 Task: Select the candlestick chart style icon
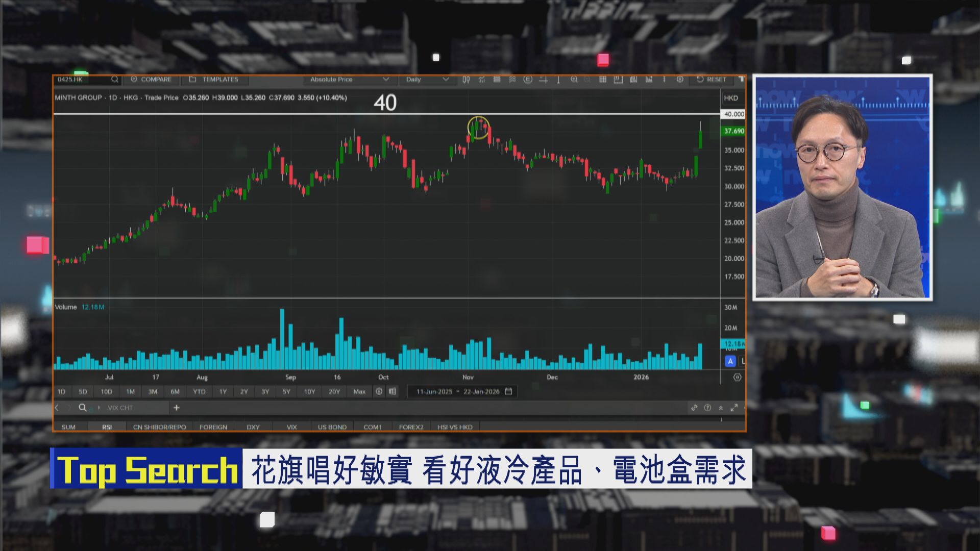click(x=465, y=80)
